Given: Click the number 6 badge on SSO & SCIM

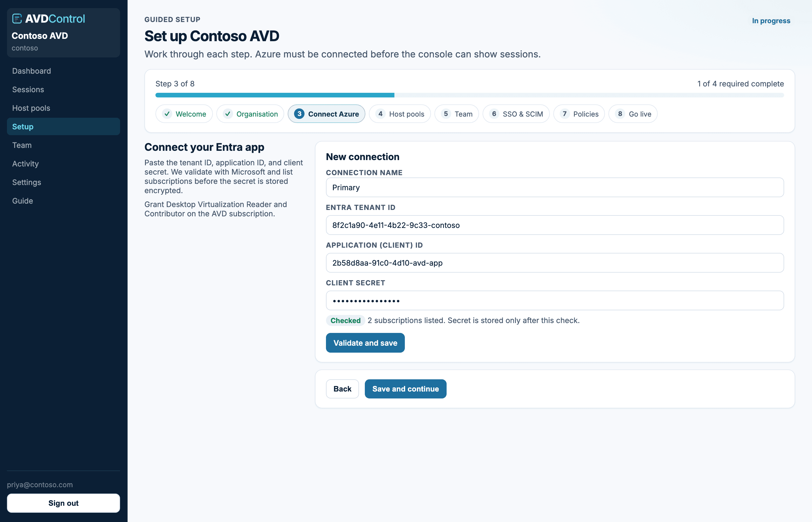Looking at the screenshot, I should coord(494,114).
